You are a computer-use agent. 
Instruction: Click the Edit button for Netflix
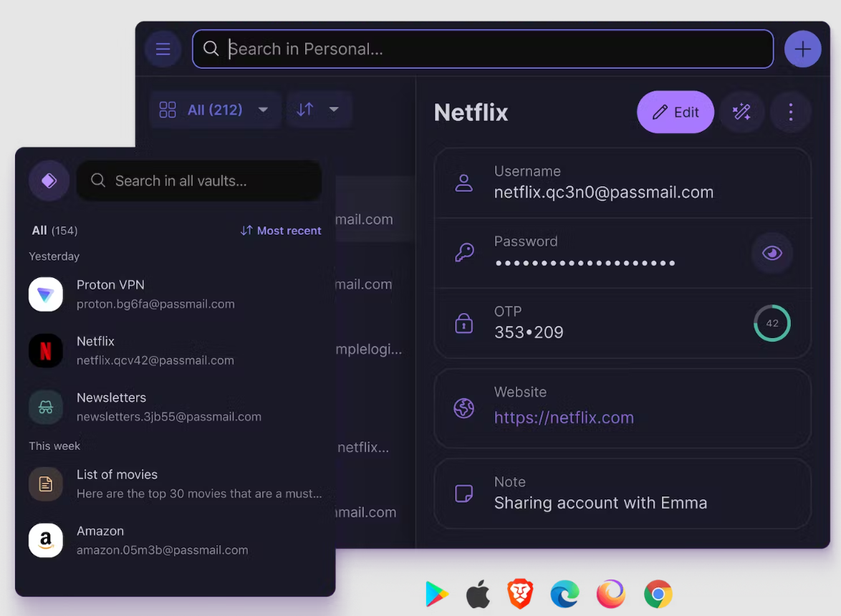(x=676, y=112)
